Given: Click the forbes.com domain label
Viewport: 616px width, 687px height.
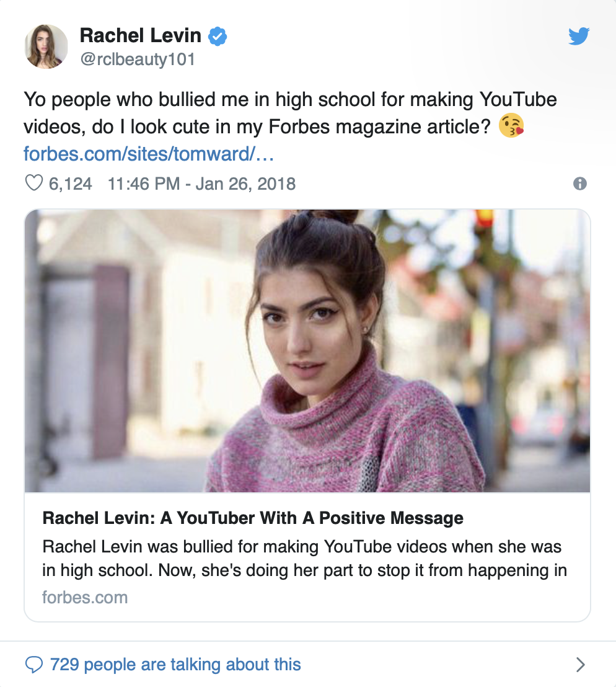Looking at the screenshot, I should (85, 597).
